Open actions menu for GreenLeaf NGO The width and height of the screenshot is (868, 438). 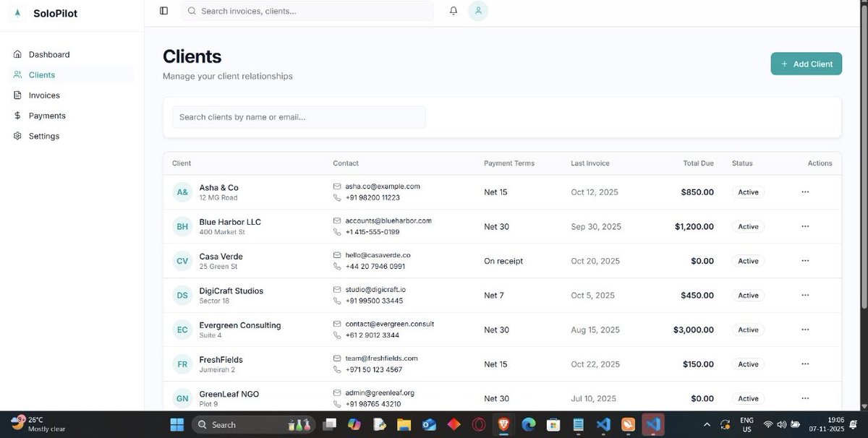point(805,398)
